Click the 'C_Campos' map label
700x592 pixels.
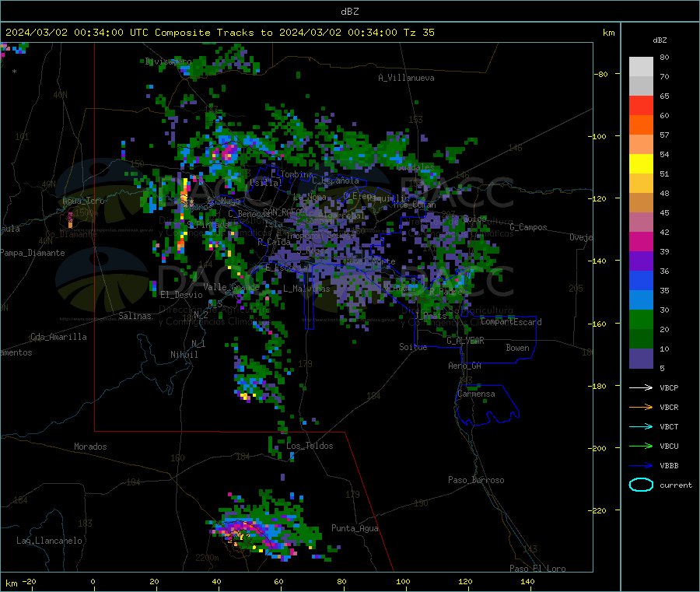[x=528, y=227]
